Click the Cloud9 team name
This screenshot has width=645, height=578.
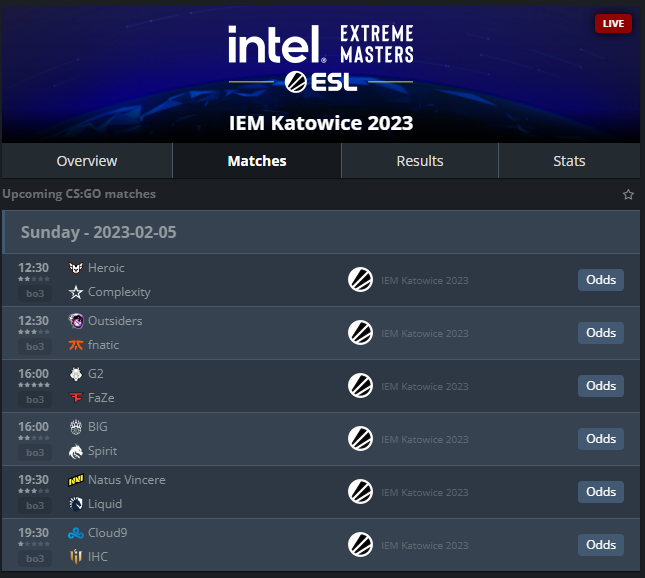(108, 533)
